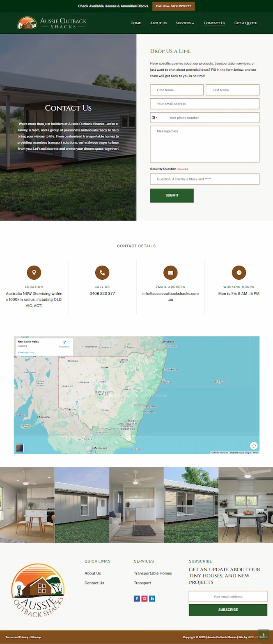Click inside the Message here textarea

205,144
